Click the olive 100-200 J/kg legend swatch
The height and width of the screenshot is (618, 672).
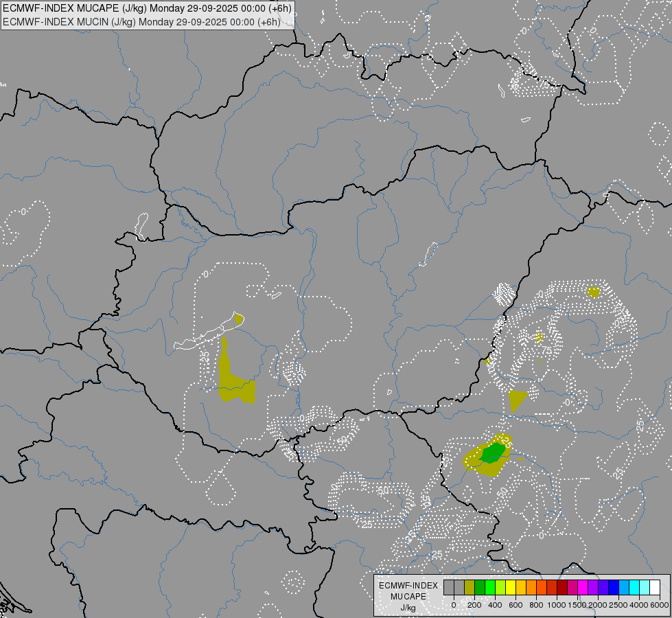pyautogui.click(x=470, y=587)
